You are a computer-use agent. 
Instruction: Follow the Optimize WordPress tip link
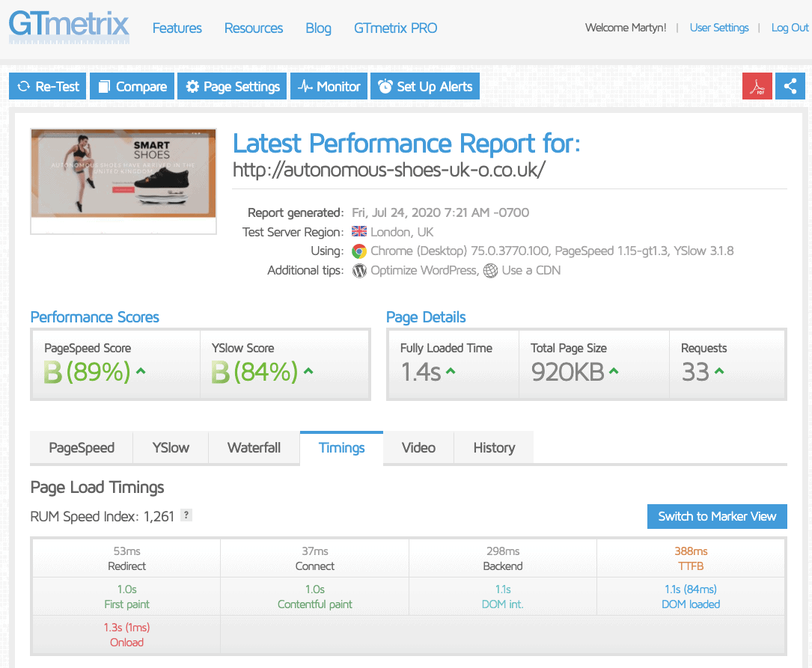click(424, 270)
